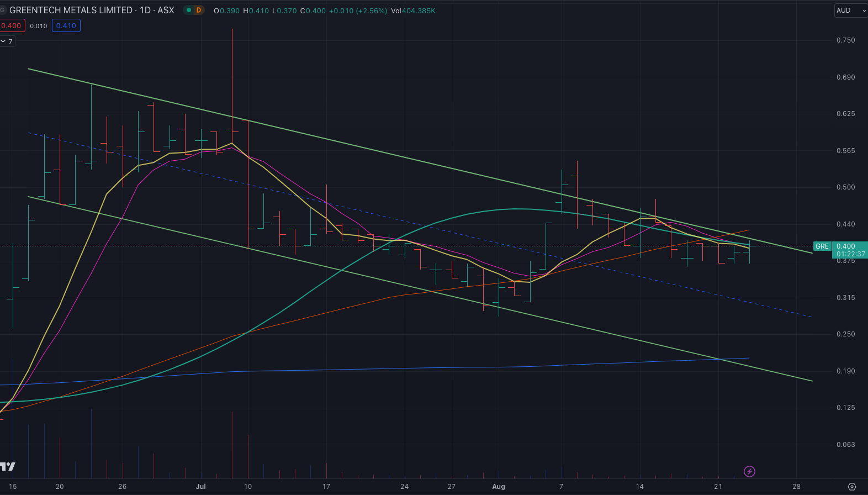Image resolution: width=868 pixels, height=495 pixels.
Task: Expand the collapsed indicators legend showing 7
Action: tap(7, 41)
